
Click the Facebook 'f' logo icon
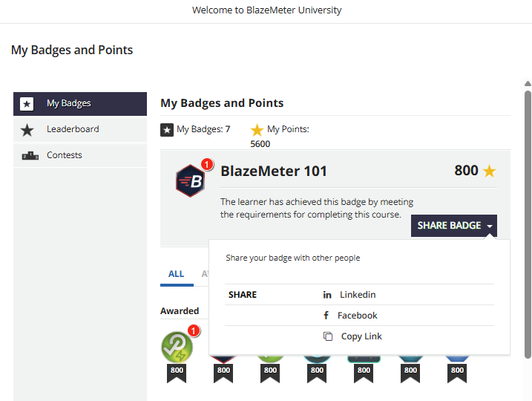326,316
